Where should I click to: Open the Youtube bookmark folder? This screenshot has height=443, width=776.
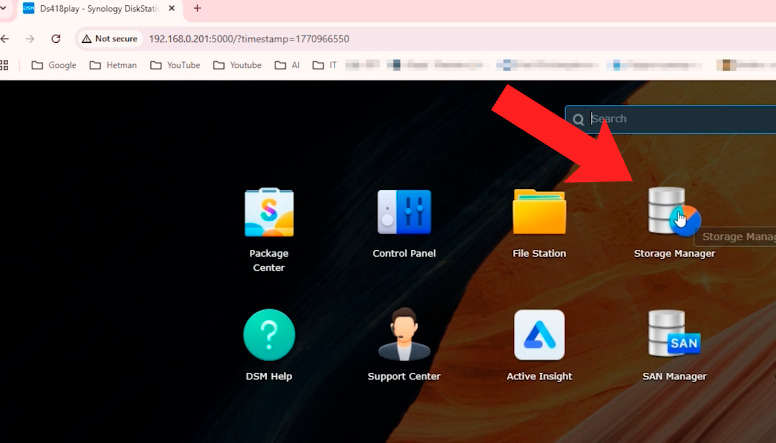(238, 65)
